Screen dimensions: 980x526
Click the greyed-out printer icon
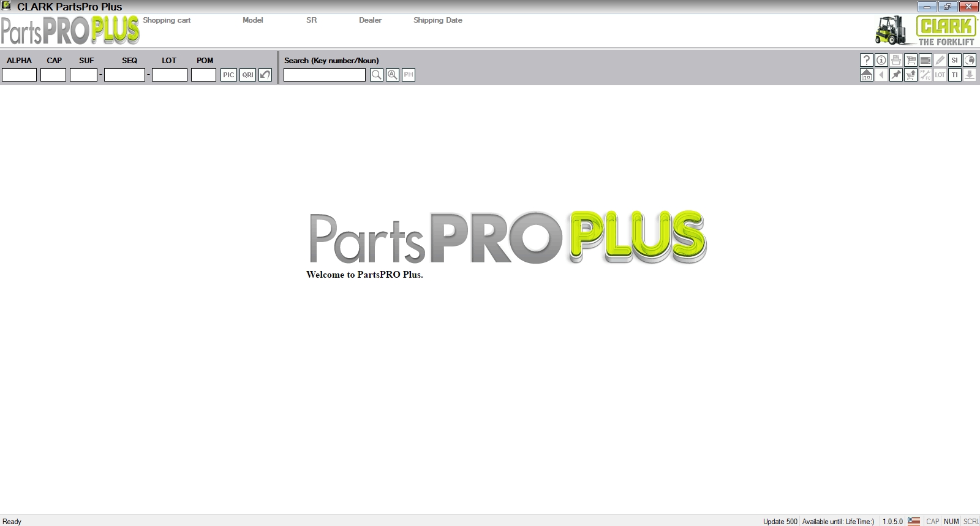896,60
